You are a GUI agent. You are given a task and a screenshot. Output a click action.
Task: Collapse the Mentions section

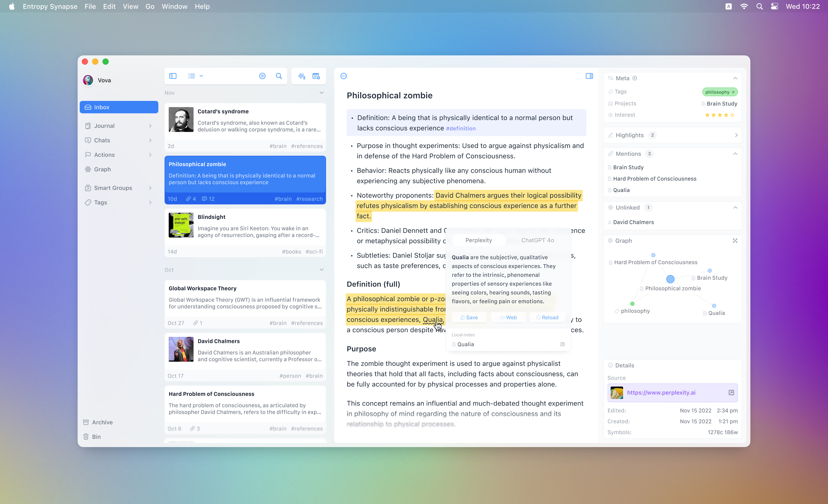[736, 153]
